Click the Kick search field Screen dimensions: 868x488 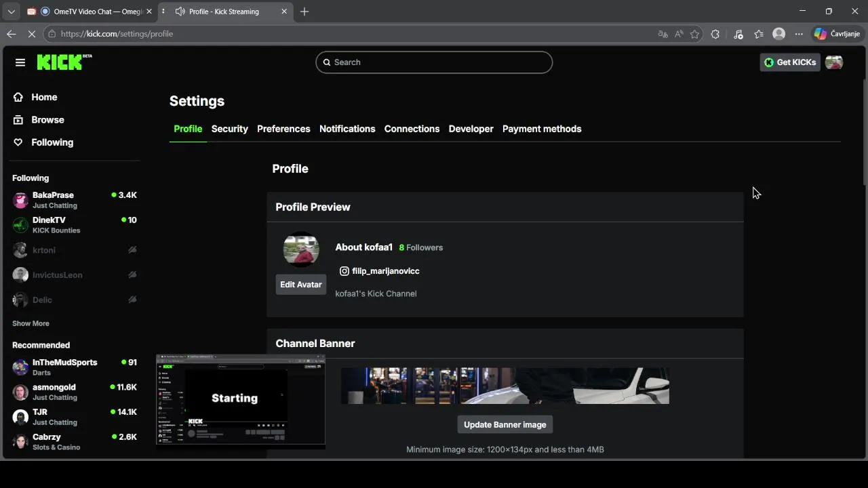click(434, 62)
